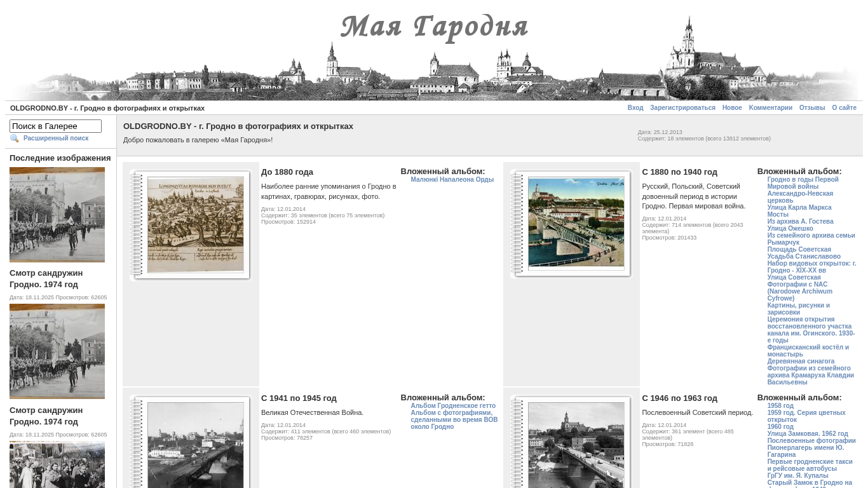Click the magnifier icon beside Расширенный поиск
This screenshot has height=488, width=868.
click(14, 139)
